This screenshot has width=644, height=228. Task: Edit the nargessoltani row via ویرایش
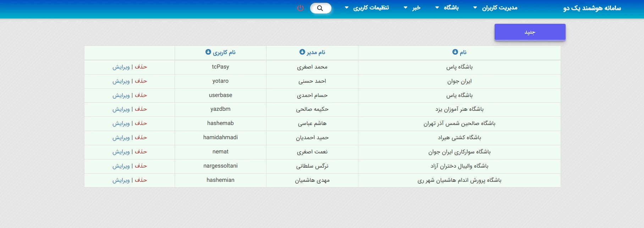[x=121, y=166]
